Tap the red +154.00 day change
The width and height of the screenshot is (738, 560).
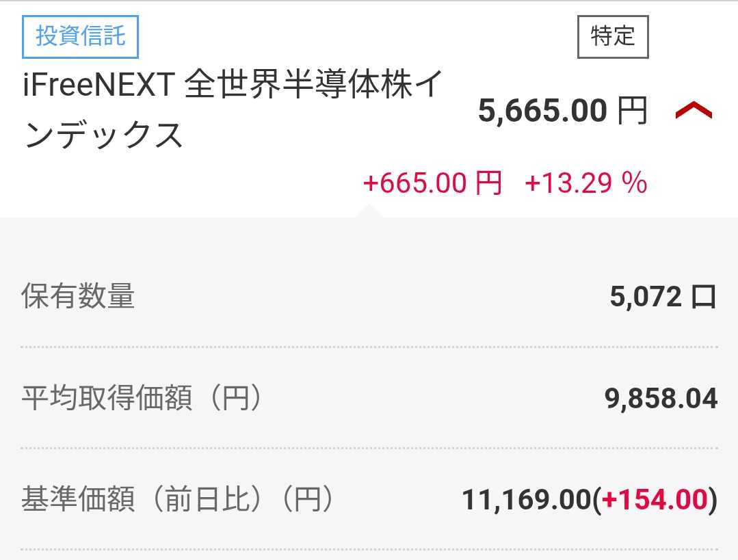[x=653, y=500]
